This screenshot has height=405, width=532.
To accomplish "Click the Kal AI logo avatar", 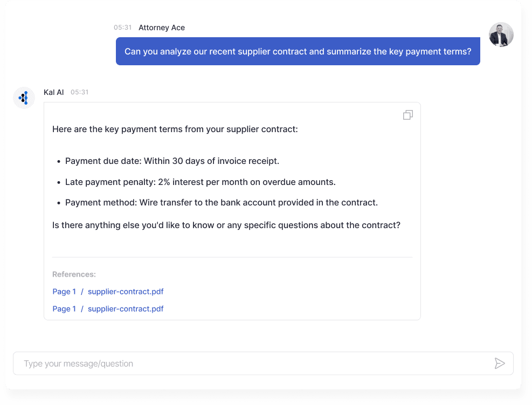I will pyautogui.click(x=24, y=98).
